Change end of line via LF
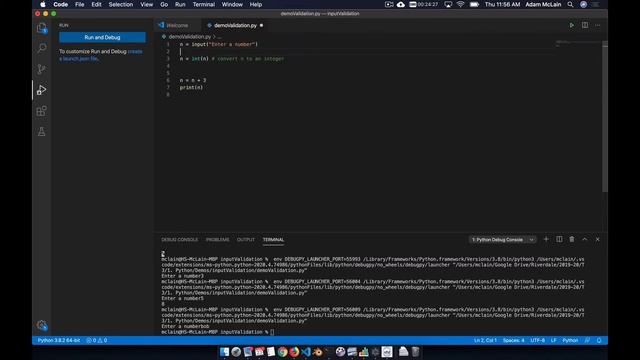This screenshot has width=640, height=360. point(554,340)
